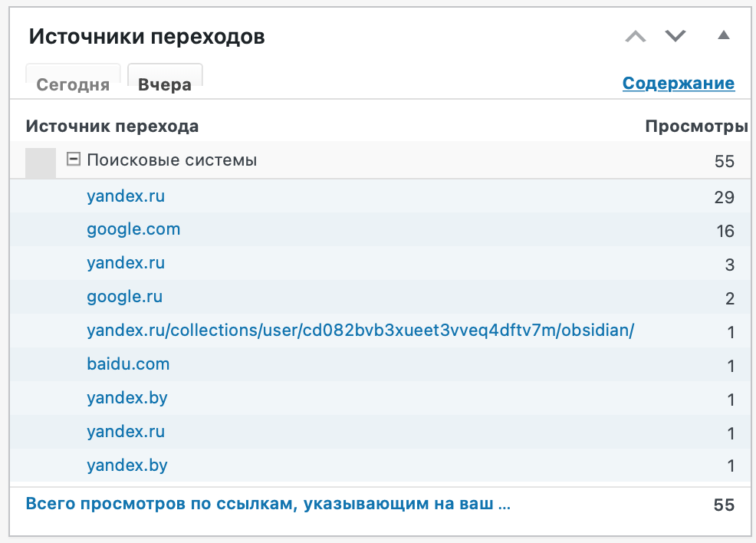Switch to the Сегодня tab
The image size is (756, 543).
coord(73,84)
